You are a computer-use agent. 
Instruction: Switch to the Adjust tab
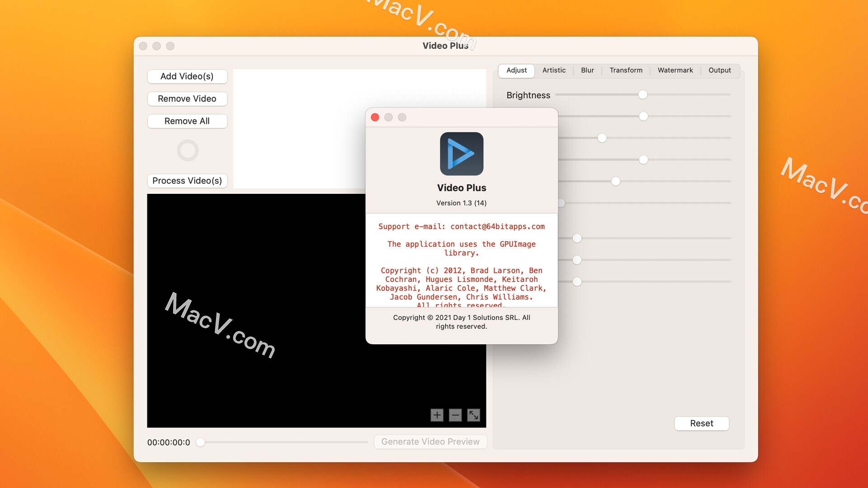tap(516, 70)
